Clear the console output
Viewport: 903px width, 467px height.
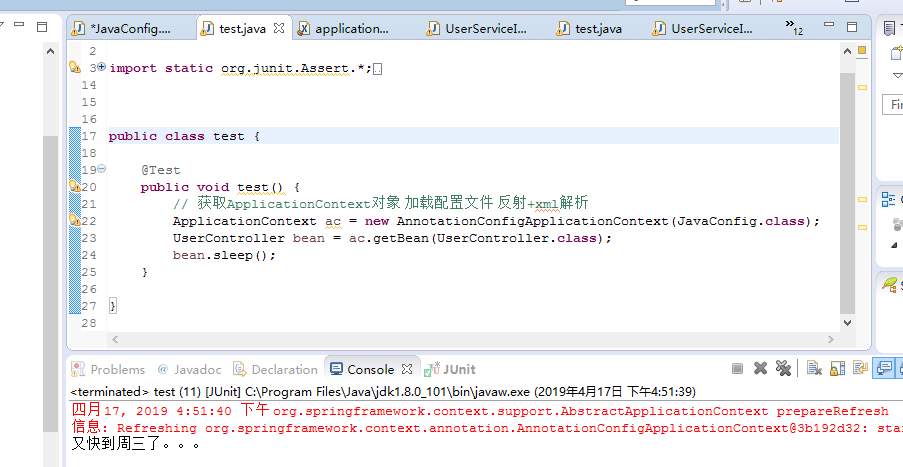point(814,369)
